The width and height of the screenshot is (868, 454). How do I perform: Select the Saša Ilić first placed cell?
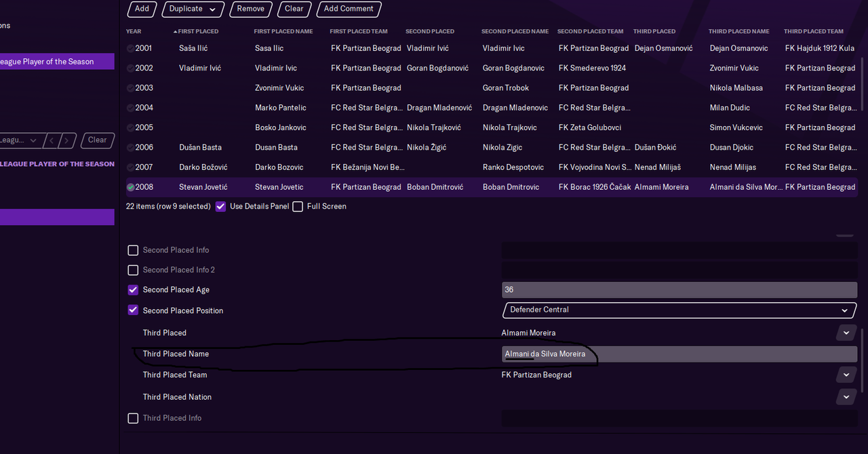point(194,49)
